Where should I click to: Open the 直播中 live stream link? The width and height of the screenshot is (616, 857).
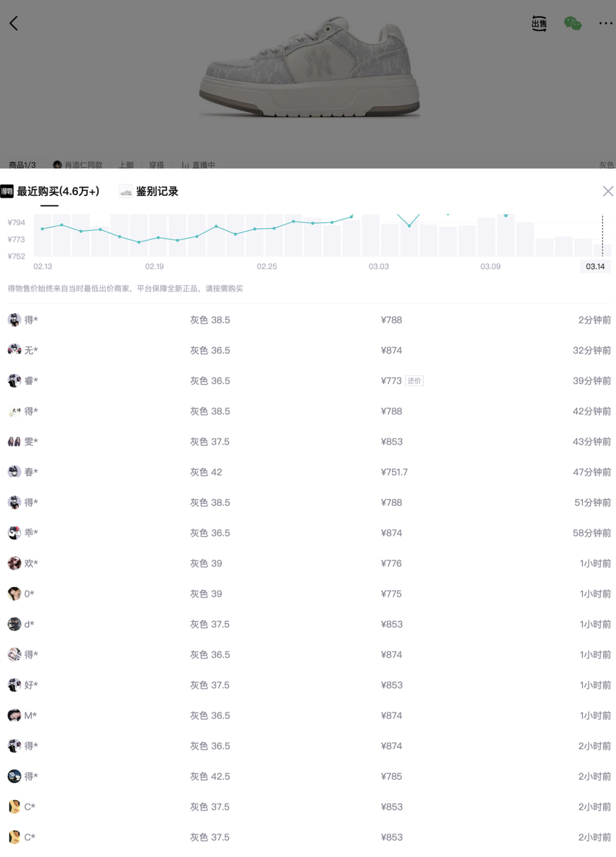(198, 165)
